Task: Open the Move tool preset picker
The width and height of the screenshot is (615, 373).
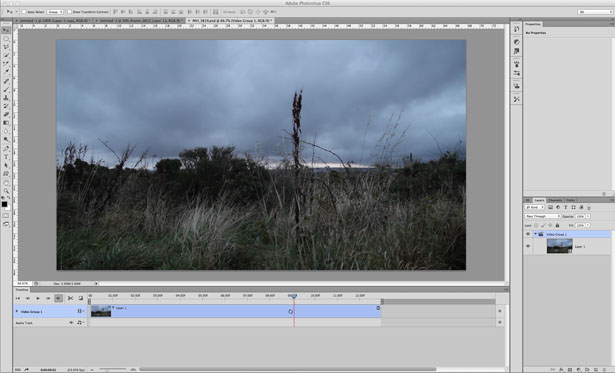Action: click(12, 12)
